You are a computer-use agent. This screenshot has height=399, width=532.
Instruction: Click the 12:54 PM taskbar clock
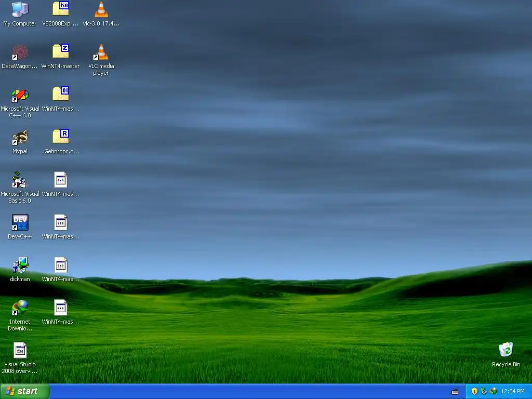click(x=512, y=392)
